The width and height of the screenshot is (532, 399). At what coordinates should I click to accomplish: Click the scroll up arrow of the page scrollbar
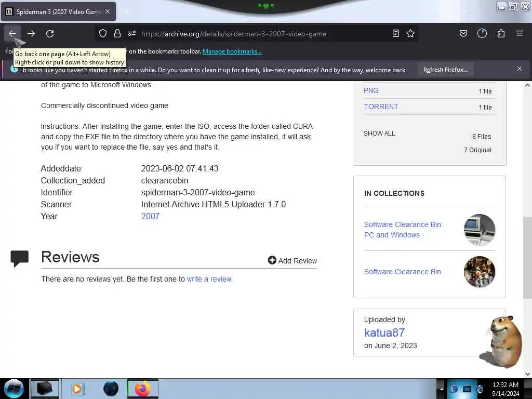[527, 85]
